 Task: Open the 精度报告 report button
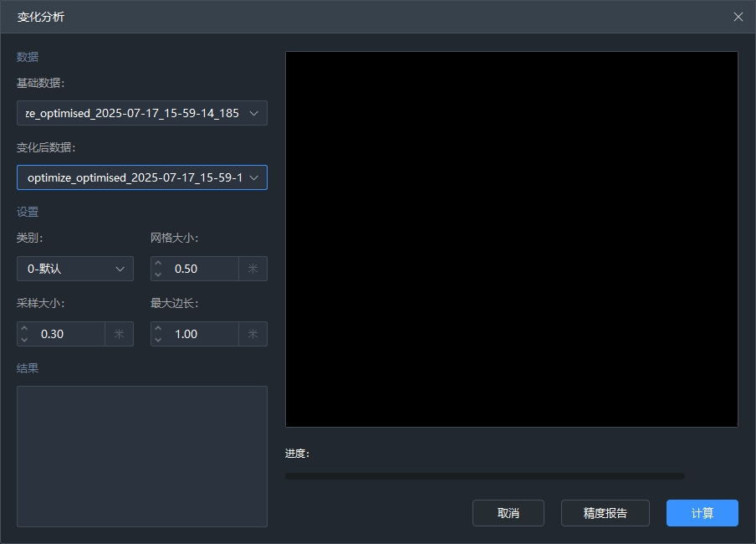pyautogui.click(x=605, y=513)
